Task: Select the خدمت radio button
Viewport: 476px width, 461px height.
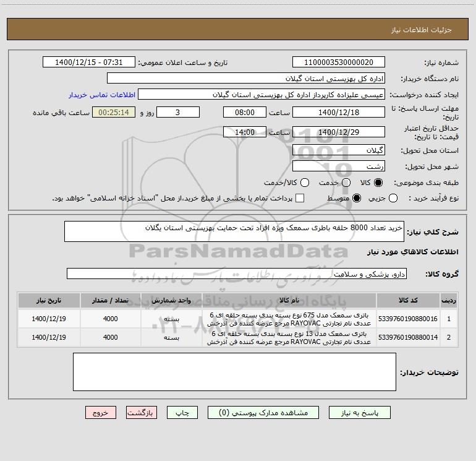Action: (x=346, y=183)
